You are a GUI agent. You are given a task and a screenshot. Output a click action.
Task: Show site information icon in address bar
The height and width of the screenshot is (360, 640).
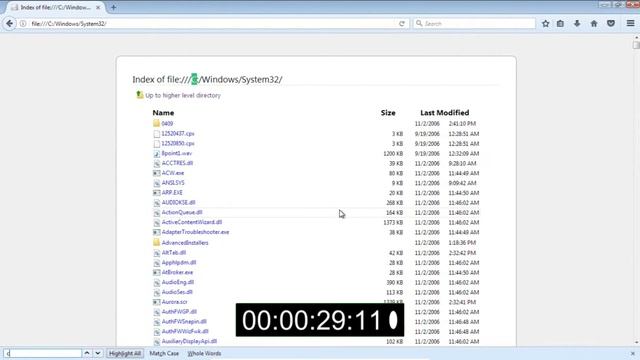click(23, 24)
